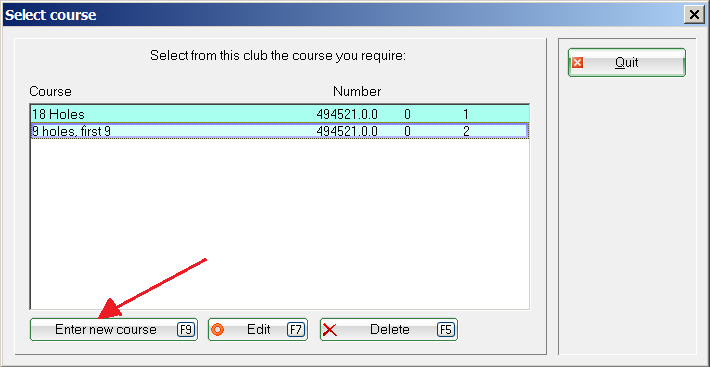
Task: Select the 18 Holes course row
Action: (279, 114)
